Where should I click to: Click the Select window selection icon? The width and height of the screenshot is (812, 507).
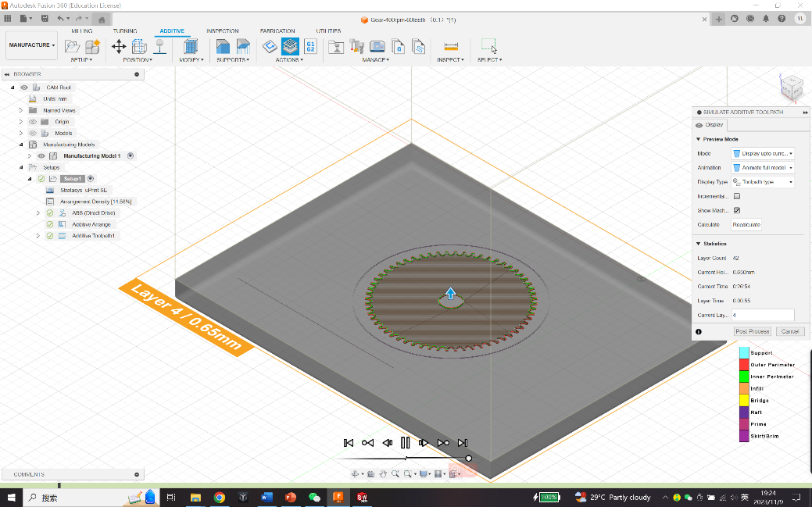(489, 46)
